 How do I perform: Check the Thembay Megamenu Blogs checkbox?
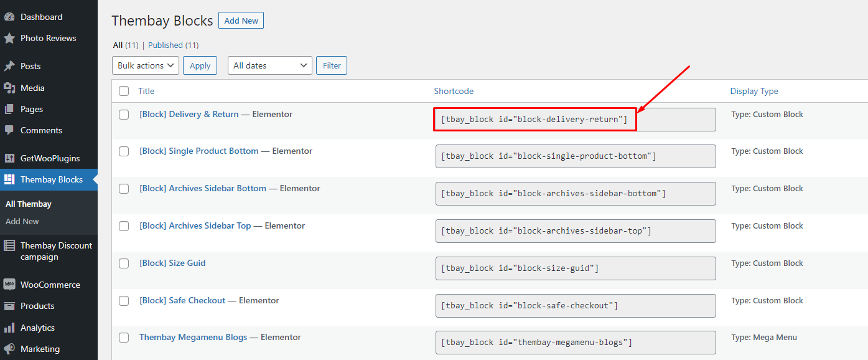pos(124,338)
